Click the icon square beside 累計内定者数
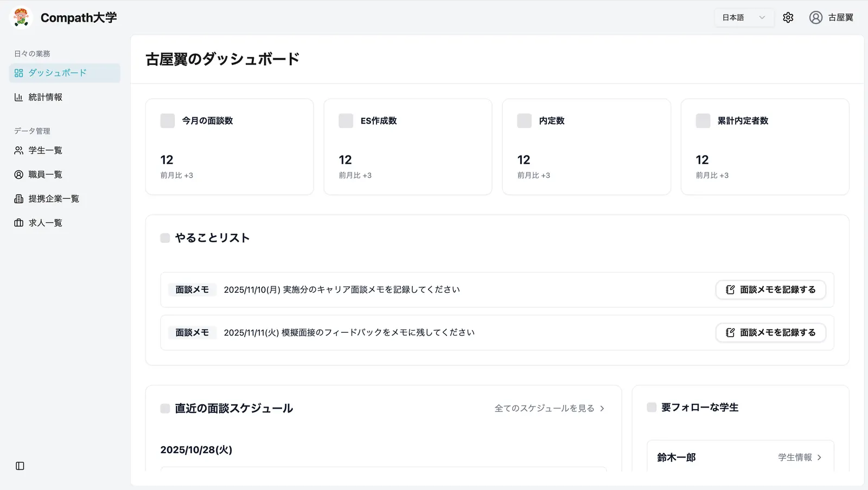The image size is (868, 490). pyautogui.click(x=703, y=121)
